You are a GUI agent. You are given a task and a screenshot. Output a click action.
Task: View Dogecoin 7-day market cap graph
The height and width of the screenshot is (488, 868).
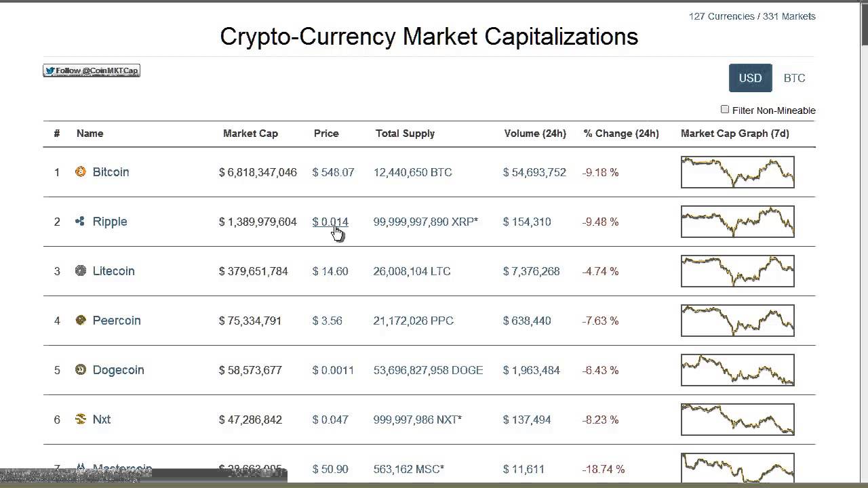tap(737, 370)
